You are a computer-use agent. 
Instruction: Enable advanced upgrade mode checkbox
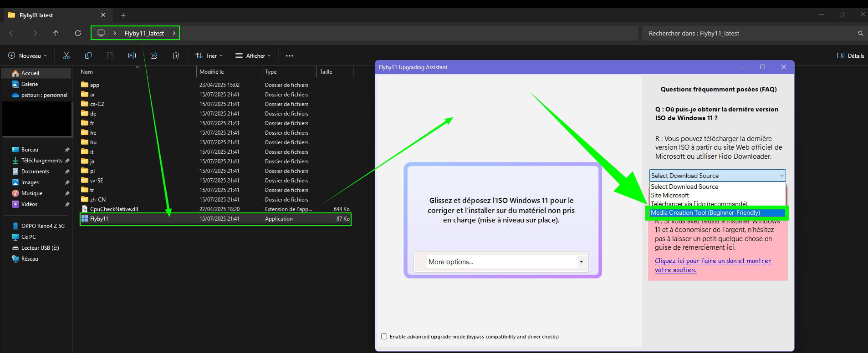click(384, 337)
